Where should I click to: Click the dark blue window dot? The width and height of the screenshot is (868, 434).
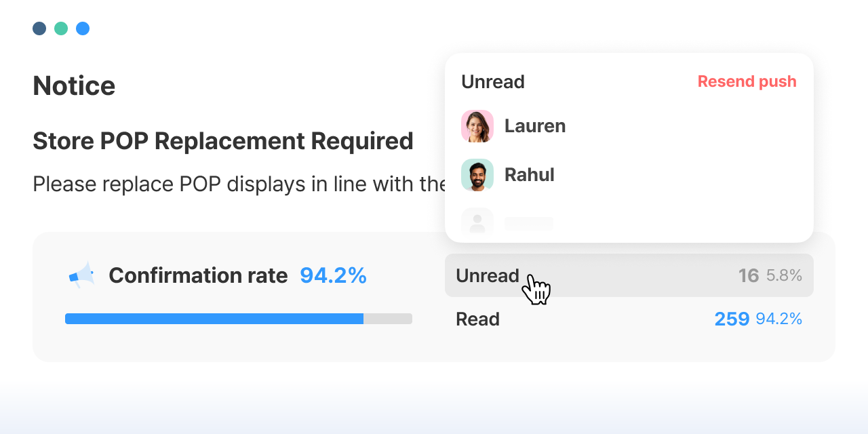[x=39, y=28]
